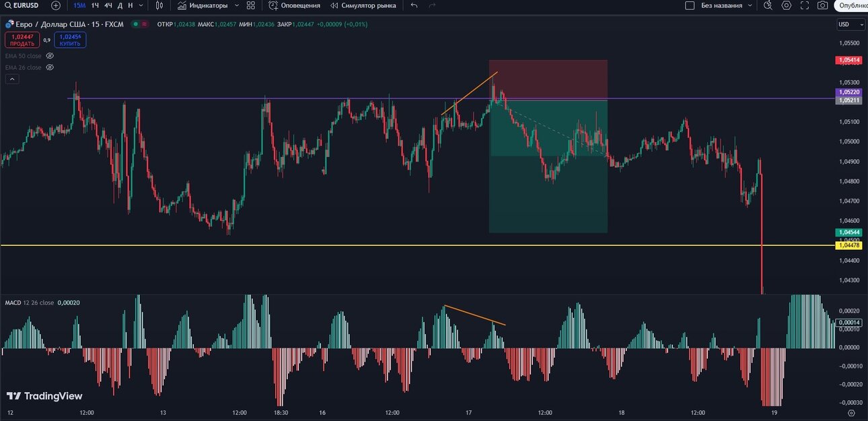The image size is (868, 421).
Task: Select the 15M timeframe
Action: [79, 5]
